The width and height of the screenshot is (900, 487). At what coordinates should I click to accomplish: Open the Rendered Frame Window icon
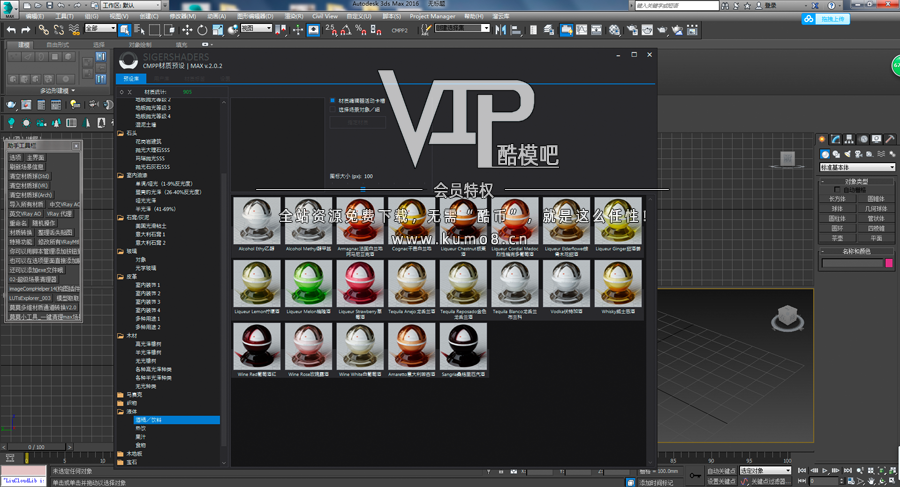[x=647, y=30]
